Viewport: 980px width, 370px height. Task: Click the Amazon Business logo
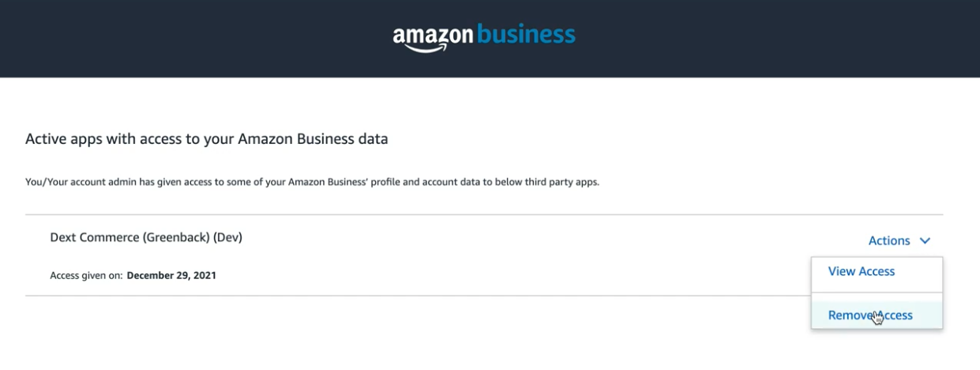pyautogui.click(x=484, y=36)
